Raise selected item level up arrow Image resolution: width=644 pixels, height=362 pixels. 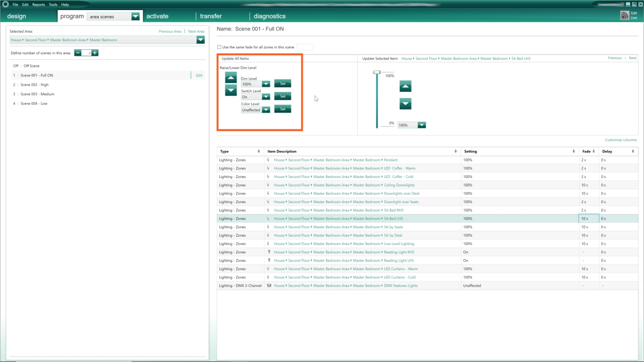point(406,86)
